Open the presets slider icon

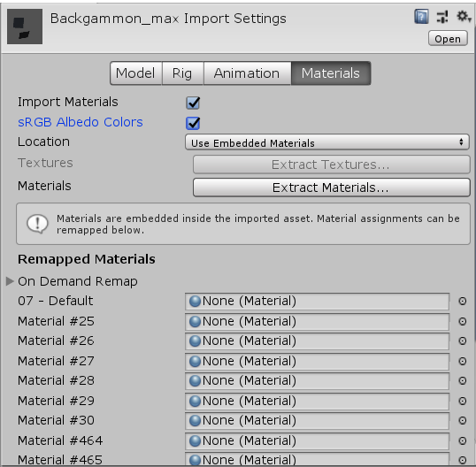tap(442, 17)
